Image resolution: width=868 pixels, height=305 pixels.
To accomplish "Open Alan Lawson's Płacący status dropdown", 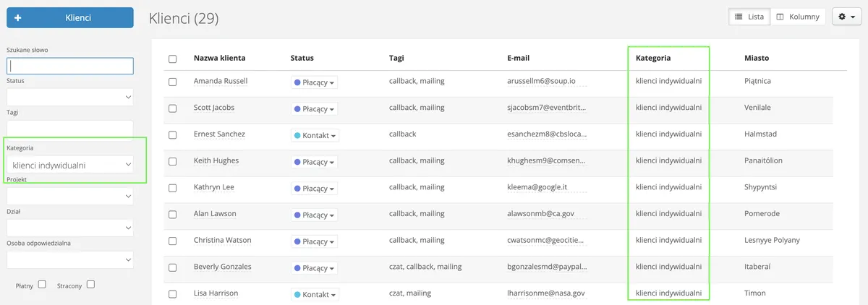I will 314,215.
